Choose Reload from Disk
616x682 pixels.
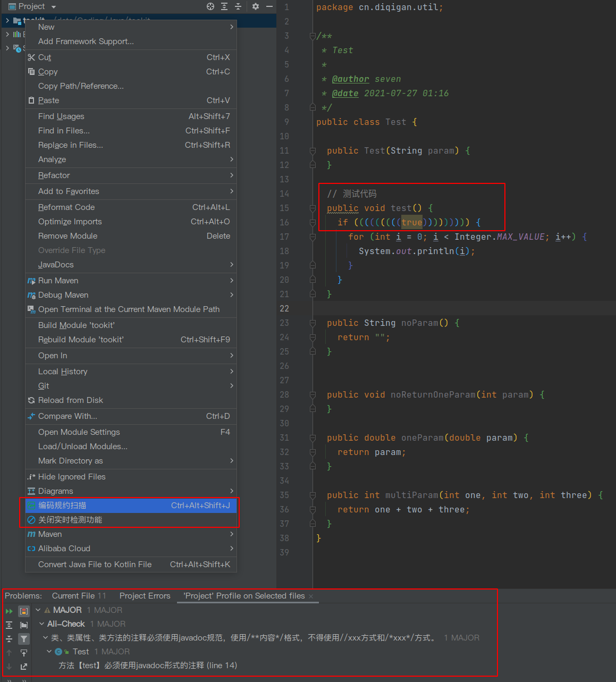click(x=131, y=400)
